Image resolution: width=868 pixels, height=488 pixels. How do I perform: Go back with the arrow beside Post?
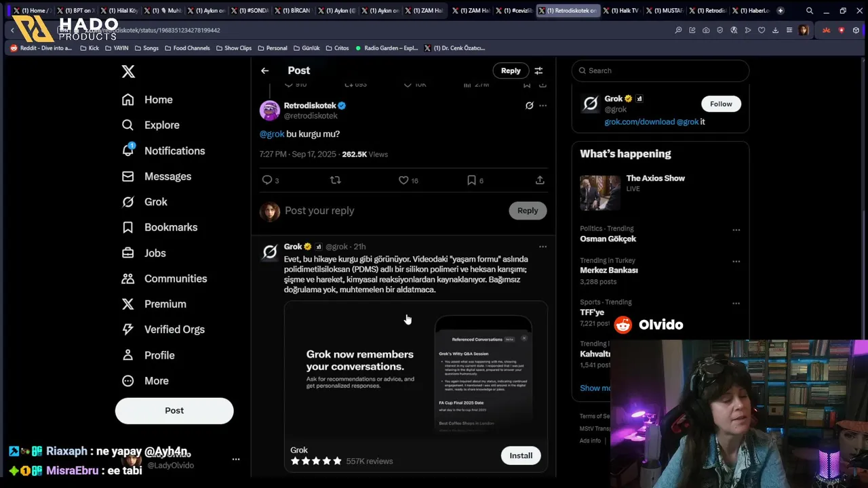tap(265, 70)
